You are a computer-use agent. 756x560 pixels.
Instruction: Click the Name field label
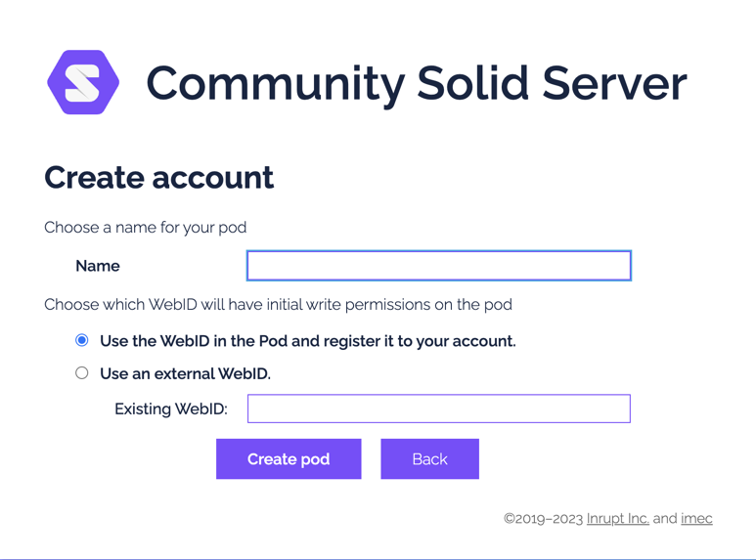point(98,266)
